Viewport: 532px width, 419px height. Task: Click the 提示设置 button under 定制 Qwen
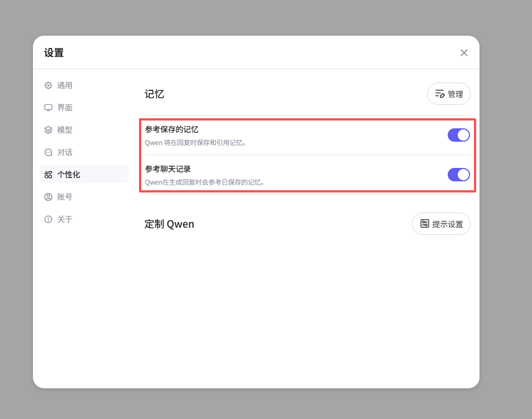pos(441,223)
